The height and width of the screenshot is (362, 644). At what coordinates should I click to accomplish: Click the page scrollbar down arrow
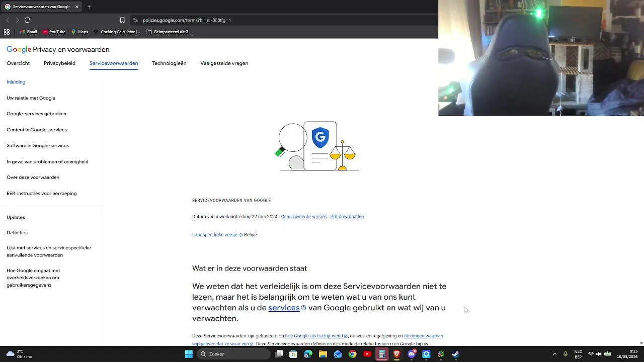click(641, 343)
